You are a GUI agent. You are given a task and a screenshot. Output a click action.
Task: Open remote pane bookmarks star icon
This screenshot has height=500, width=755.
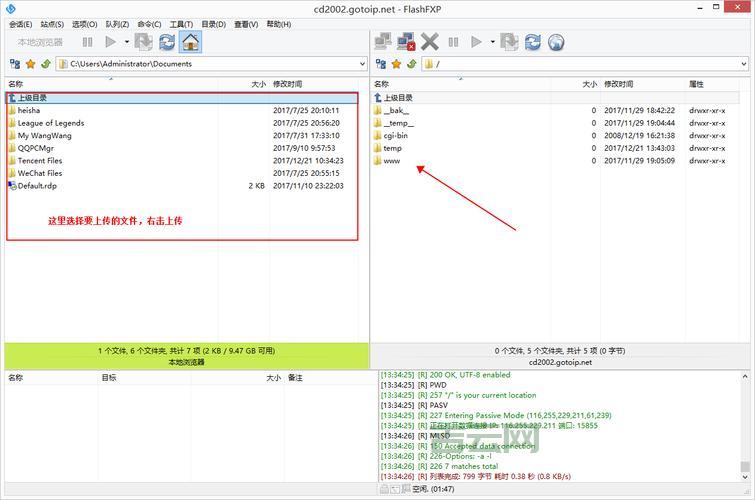pyautogui.click(x=396, y=64)
